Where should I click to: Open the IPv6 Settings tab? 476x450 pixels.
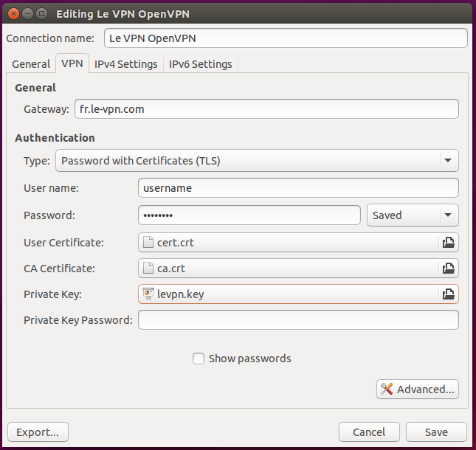coord(200,64)
